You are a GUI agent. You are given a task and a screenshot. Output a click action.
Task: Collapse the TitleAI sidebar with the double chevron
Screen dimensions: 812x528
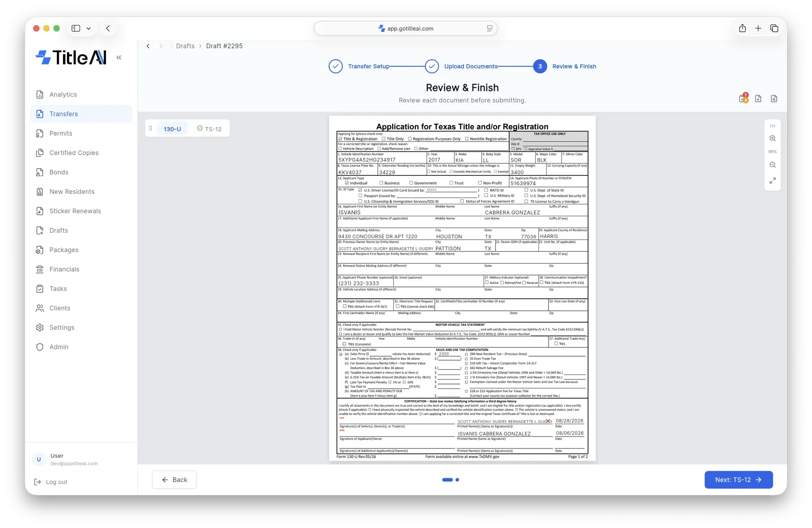(119, 57)
